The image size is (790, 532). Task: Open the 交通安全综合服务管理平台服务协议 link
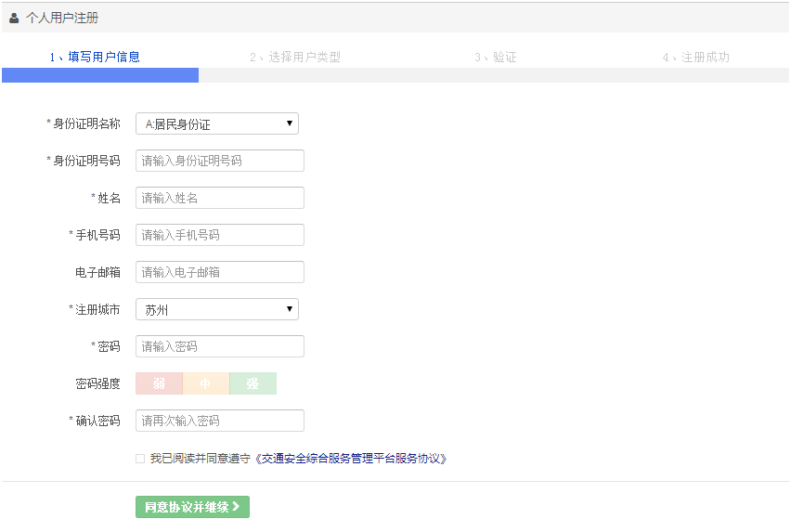351,459
